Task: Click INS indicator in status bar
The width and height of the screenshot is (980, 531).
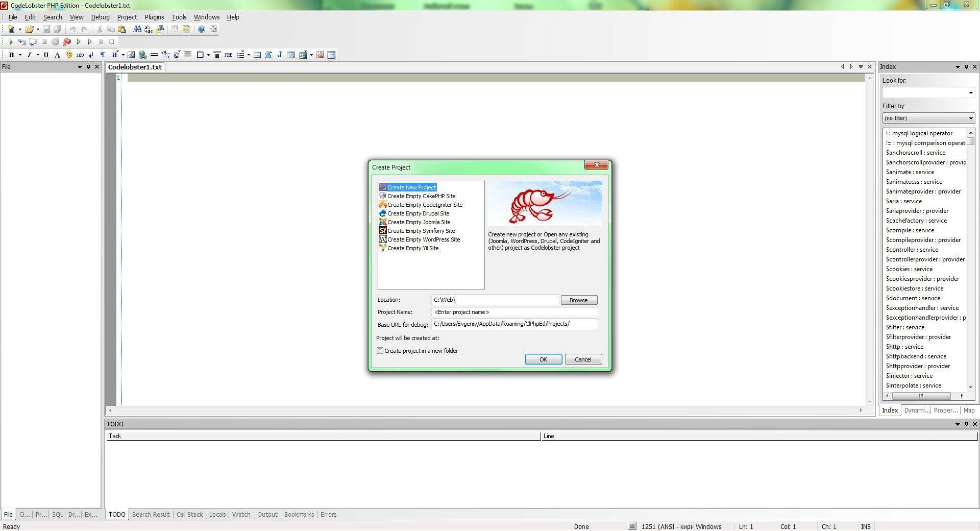Action: (x=866, y=526)
